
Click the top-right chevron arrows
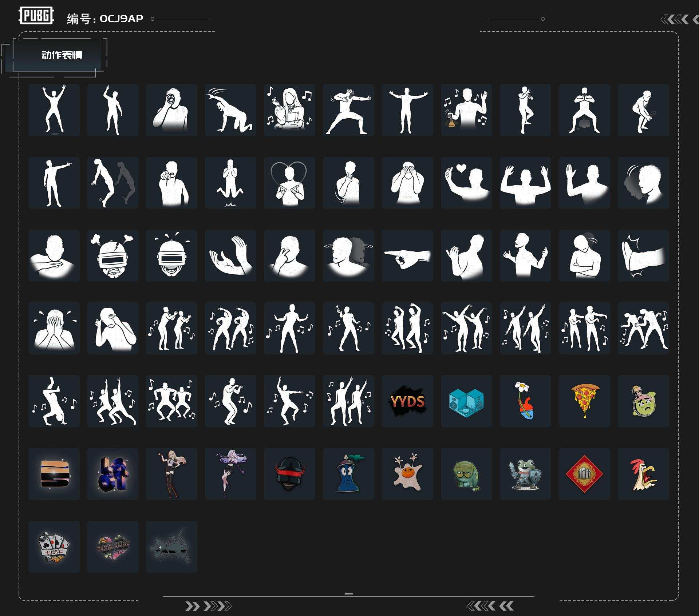coord(679,19)
